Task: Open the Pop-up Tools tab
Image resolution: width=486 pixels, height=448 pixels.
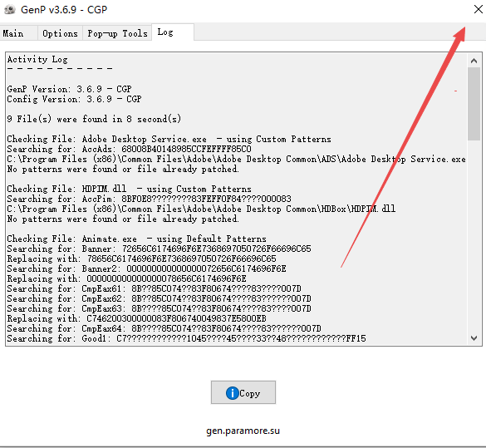Action: tap(117, 33)
